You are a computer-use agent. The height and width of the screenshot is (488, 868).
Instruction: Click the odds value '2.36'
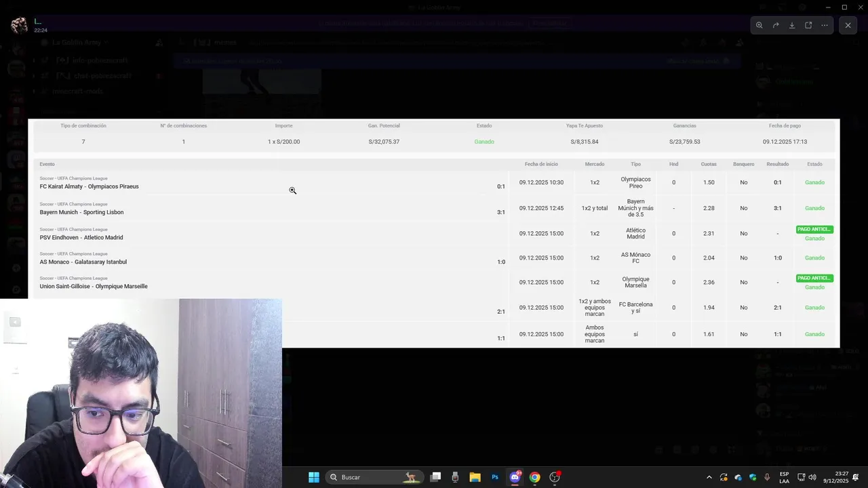[x=709, y=282]
